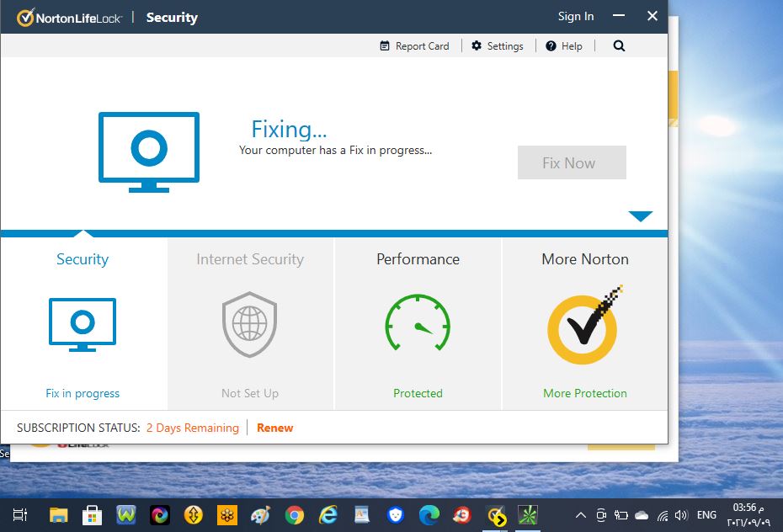Screen dimensions: 783x532
Task: Open the colorful swirl app on taskbar
Action: coord(160,515)
